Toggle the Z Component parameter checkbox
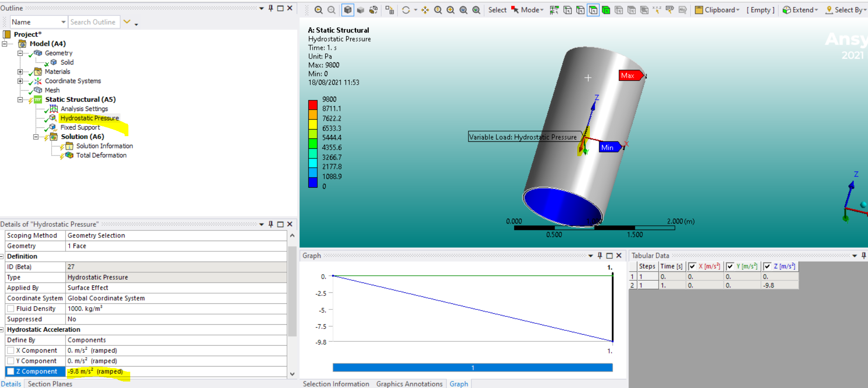The width and height of the screenshot is (868, 388). pyautogui.click(x=11, y=371)
